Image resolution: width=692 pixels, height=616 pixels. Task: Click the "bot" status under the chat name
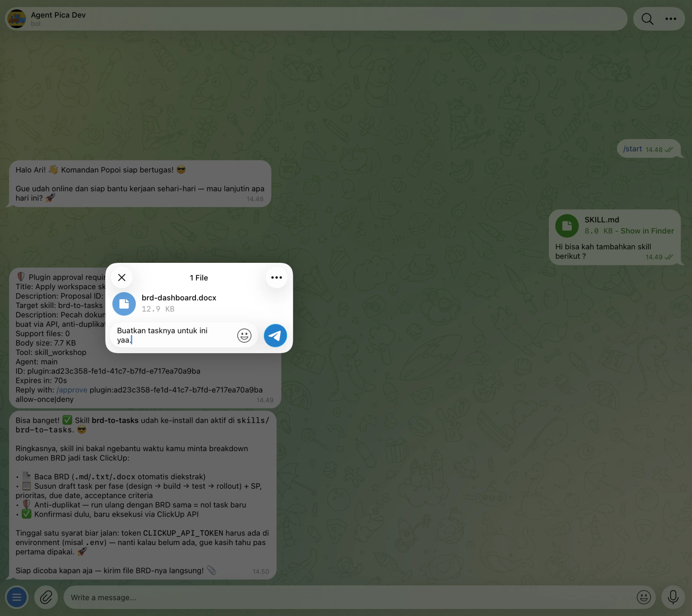36,24
